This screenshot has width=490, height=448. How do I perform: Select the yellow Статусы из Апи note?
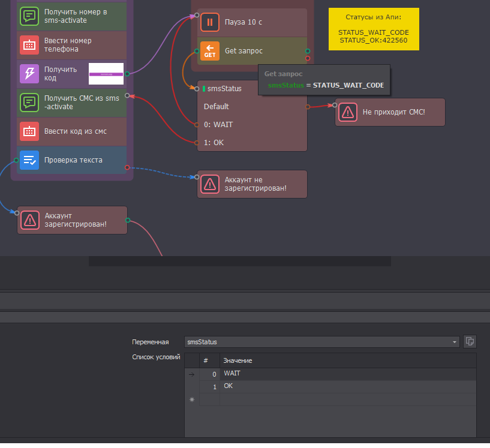pos(374,29)
